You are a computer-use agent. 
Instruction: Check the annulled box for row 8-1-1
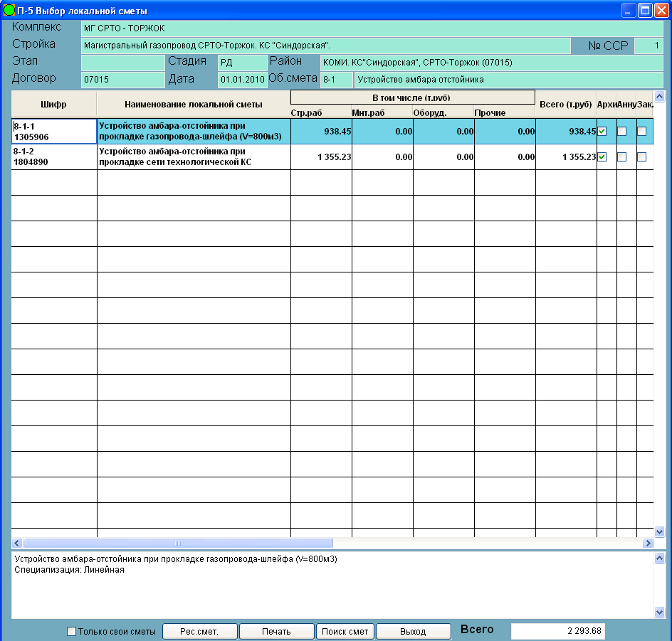[x=621, y=132]
